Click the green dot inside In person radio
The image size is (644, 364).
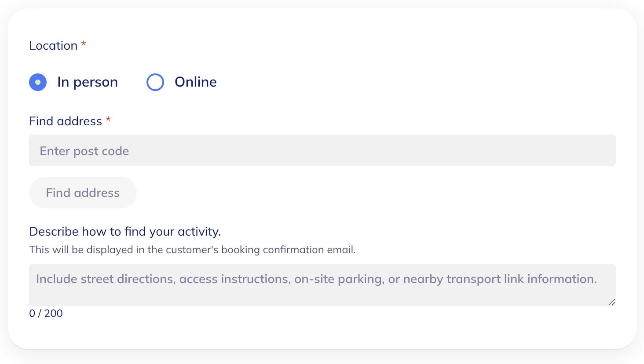[x=38, y=82]
